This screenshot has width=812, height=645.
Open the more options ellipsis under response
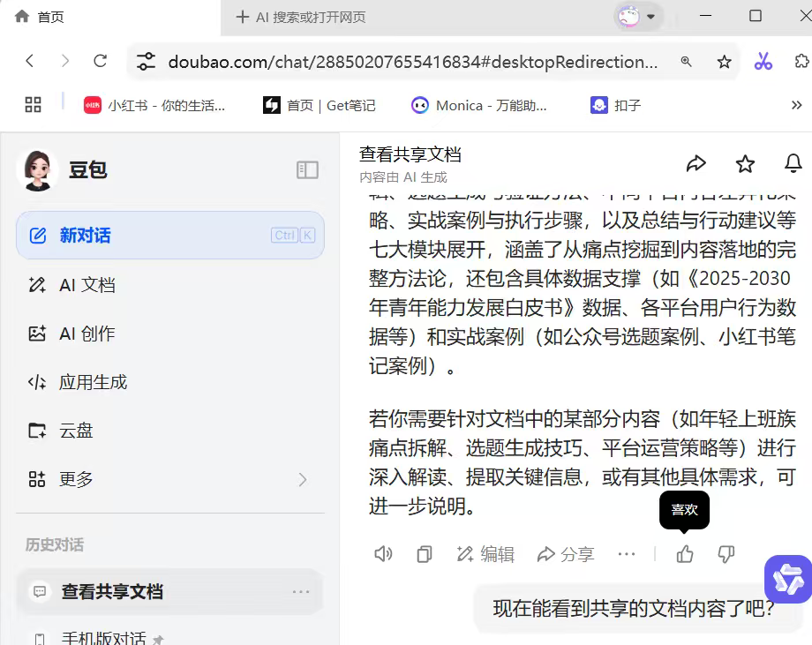tap(627, 554)
